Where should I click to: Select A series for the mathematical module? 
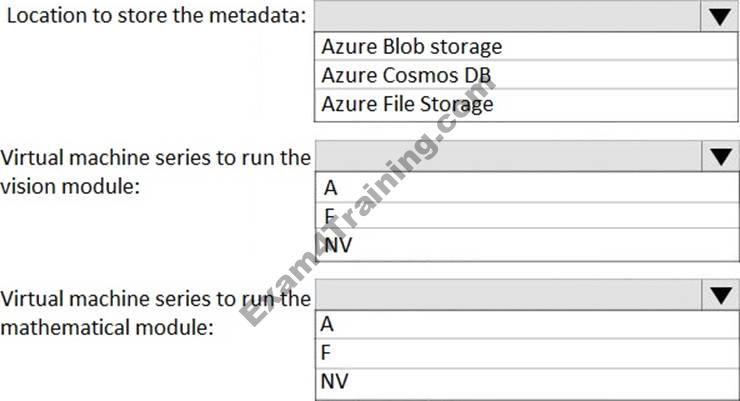(x=328, y=324)
